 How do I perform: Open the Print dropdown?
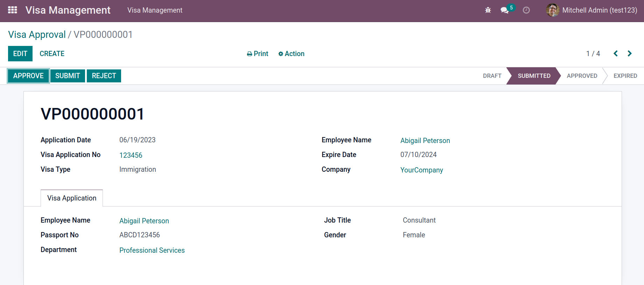258,54
